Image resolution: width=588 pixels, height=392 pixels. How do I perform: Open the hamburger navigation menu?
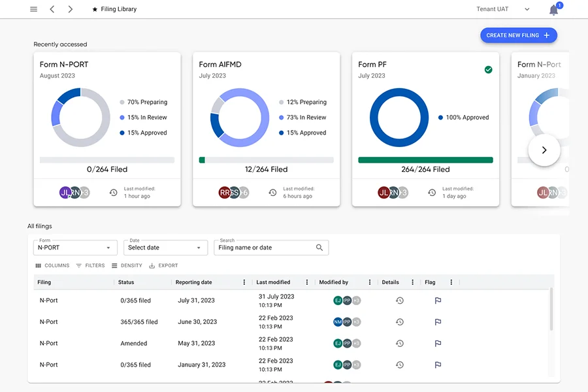pyautogui.click(x=34, y=9)
